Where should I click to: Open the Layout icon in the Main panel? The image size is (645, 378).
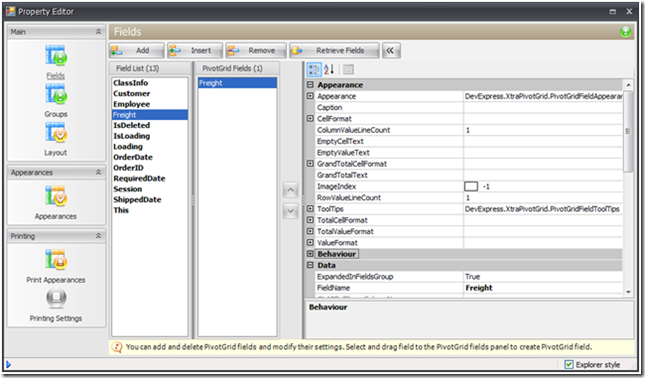(x=56, y=133)
